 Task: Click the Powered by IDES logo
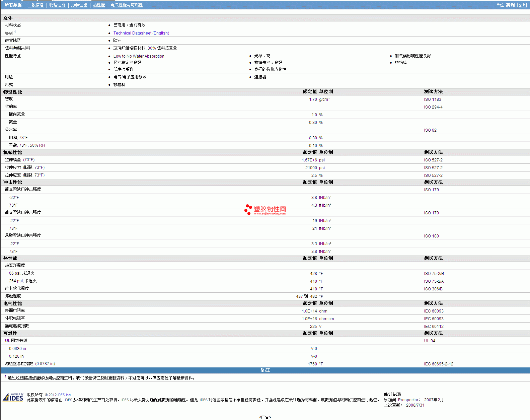click(x=13, y=397)
